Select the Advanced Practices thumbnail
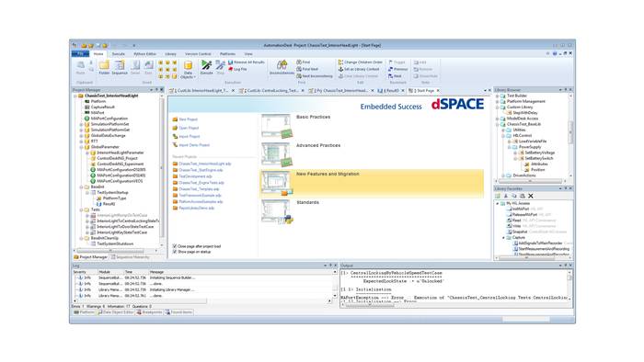The image size is (644, 362). click(277, 154)
